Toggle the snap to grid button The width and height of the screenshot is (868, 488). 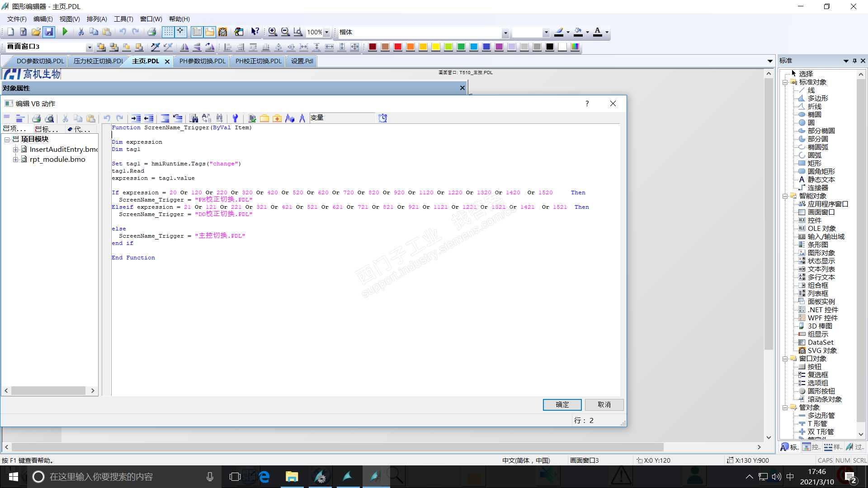(180, 32)
